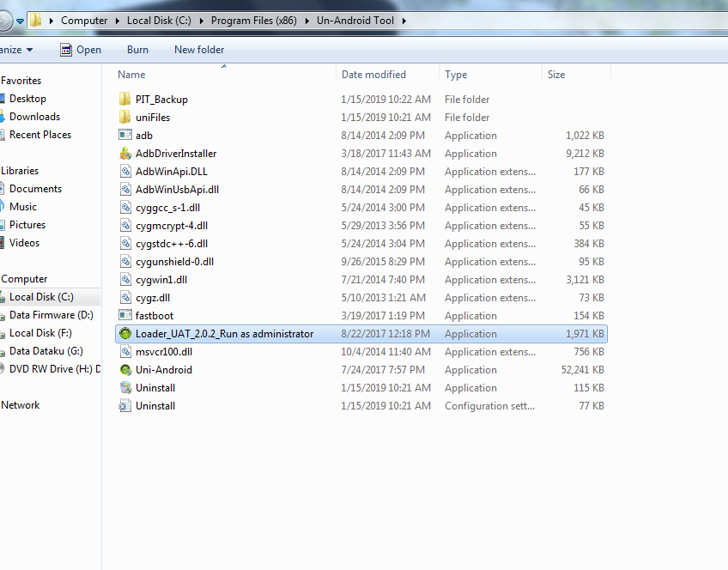Screen dimensions: 728x570
Task: Select the cygmcrypt-4.dll file icon
Action: pyautogui.click(x=124, y=226)
